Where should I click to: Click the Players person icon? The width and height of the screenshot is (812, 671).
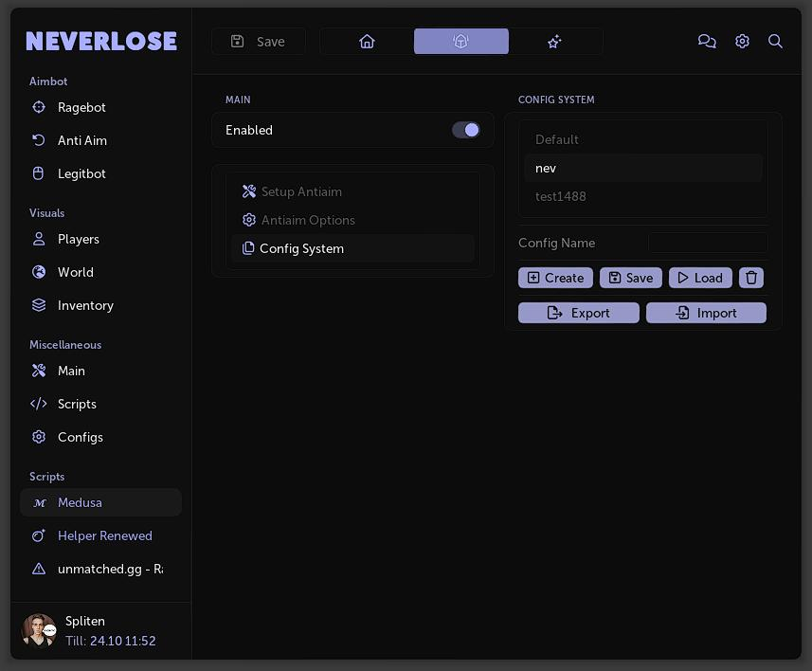39,239
